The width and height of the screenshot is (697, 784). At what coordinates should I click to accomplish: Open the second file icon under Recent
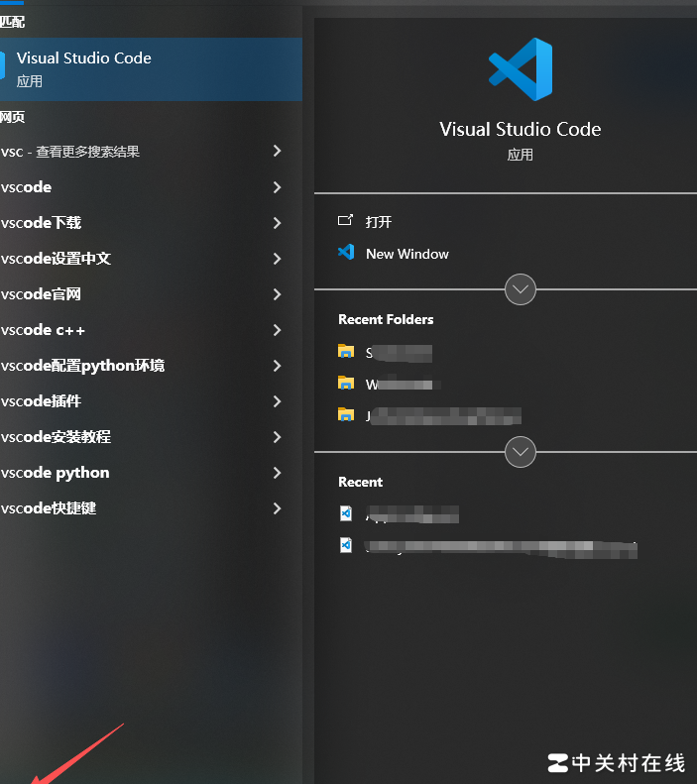[x=346, y=545]
